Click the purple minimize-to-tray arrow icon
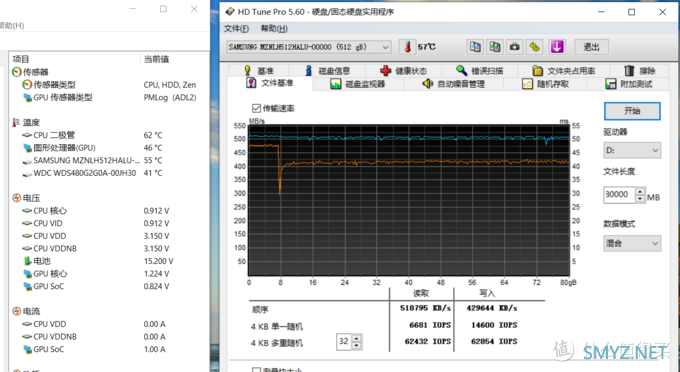 coord(557,47)
